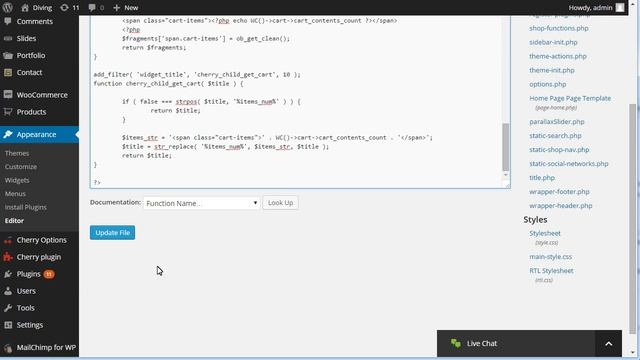640x360 pixels.
Task: Open the parallaxSlider.php file
Action: 557,122
